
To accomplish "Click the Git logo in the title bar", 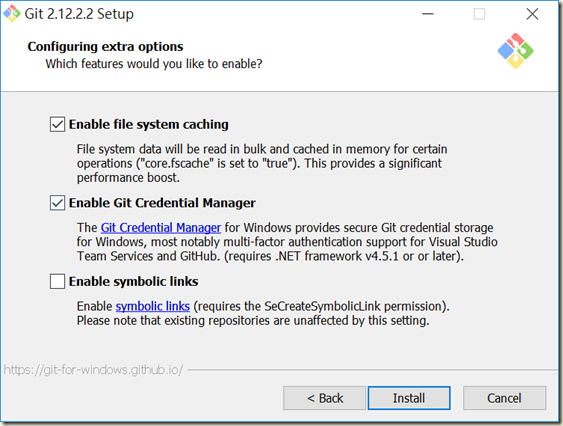I will pyautogui.click(x=12, y=13).
